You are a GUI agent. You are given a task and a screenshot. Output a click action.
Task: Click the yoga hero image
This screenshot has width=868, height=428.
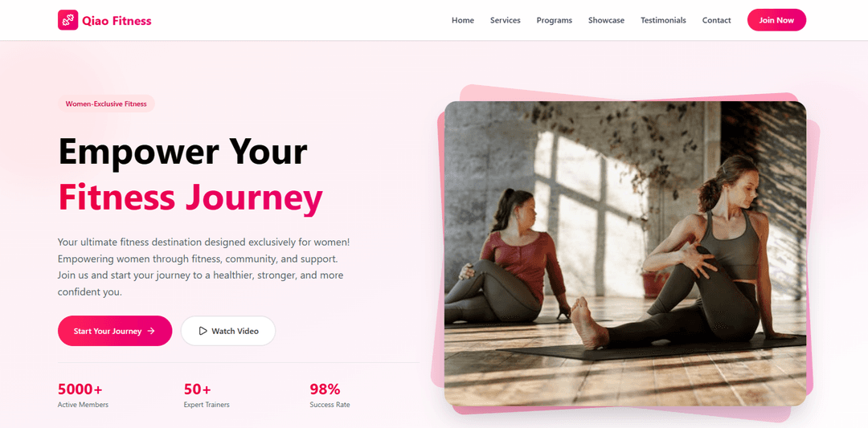pos(625,253)
